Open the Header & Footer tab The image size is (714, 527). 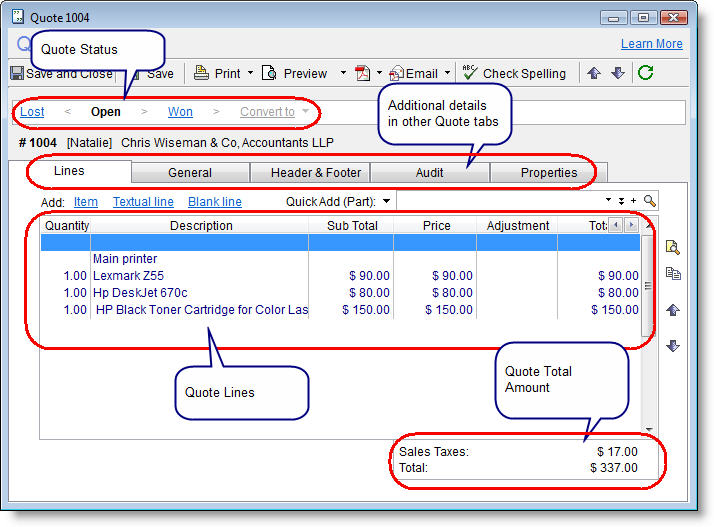316,173
